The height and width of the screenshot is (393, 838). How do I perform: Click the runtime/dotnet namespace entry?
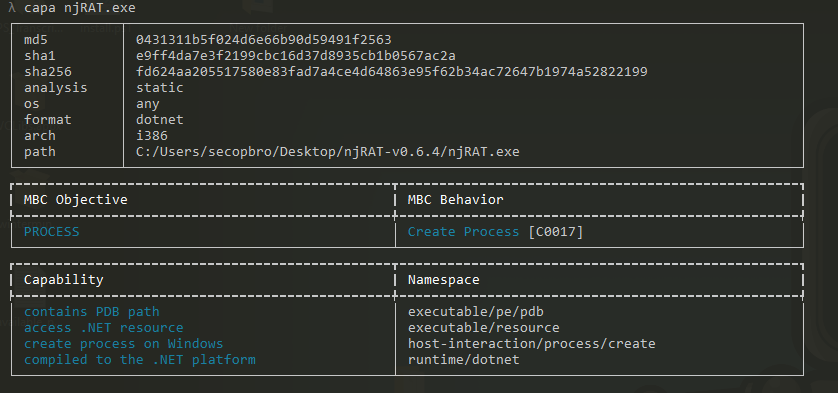[x=463, y=359]
